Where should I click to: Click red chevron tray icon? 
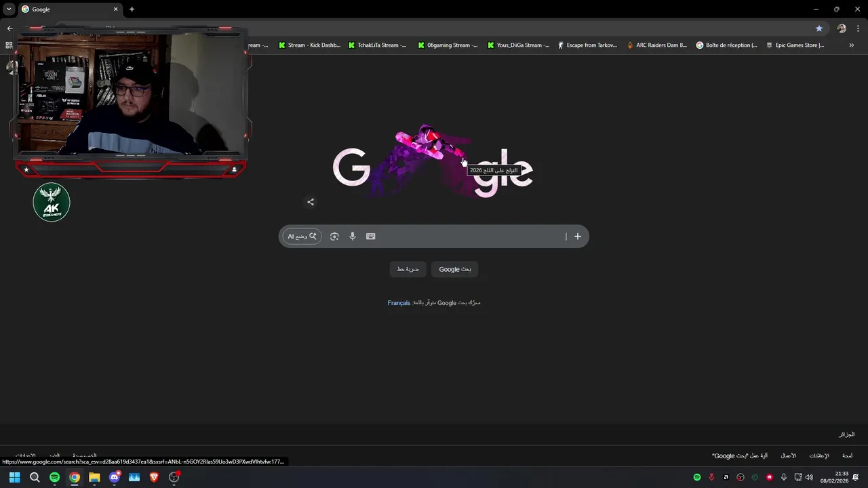[x=711, y=477]
